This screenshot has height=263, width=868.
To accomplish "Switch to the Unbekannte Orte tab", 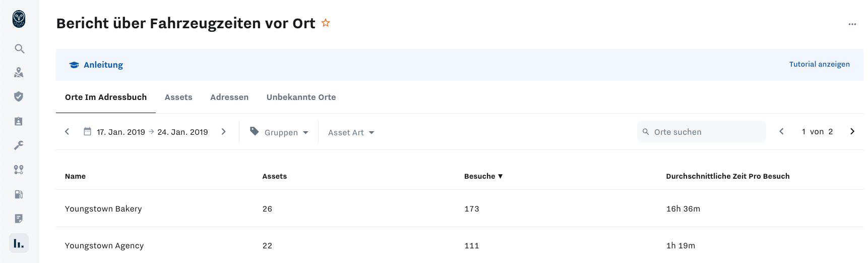I will click(x=301, y=97).
